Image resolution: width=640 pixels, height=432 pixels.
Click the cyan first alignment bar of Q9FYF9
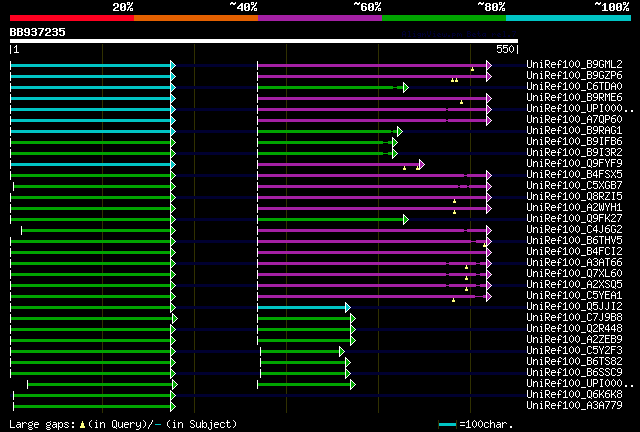pyautogui.click(x=91, y=165)
